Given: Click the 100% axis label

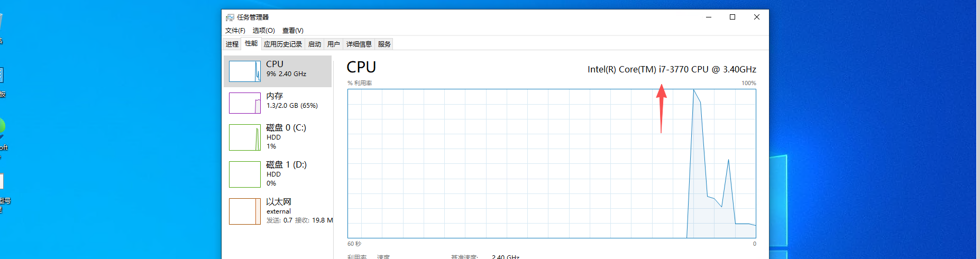Looking at the screenshot, I should (x=749, y=83).
